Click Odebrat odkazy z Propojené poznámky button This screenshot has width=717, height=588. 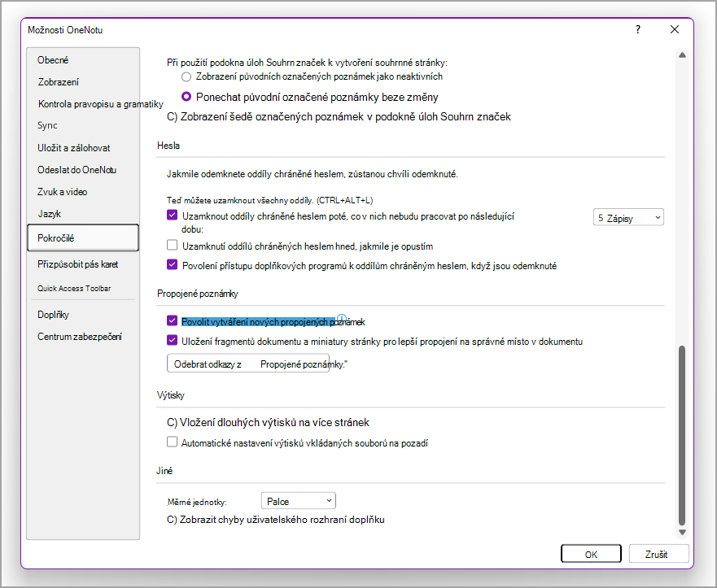click(248, 364)
